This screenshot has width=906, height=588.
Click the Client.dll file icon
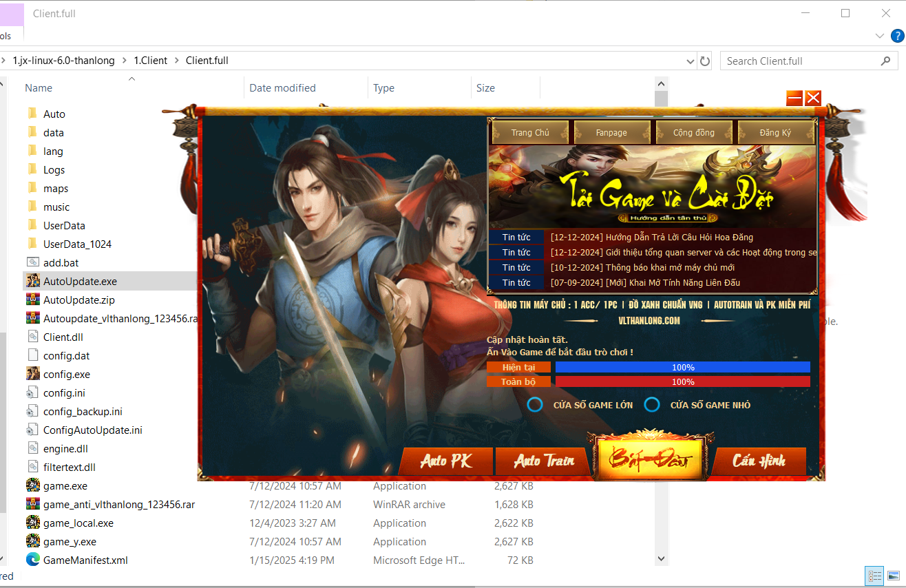[x=32, y=337]
